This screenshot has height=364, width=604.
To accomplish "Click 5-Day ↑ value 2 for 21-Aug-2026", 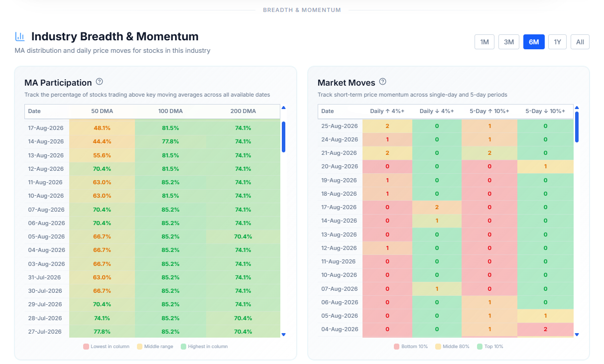I will click(x=489, y=153).
